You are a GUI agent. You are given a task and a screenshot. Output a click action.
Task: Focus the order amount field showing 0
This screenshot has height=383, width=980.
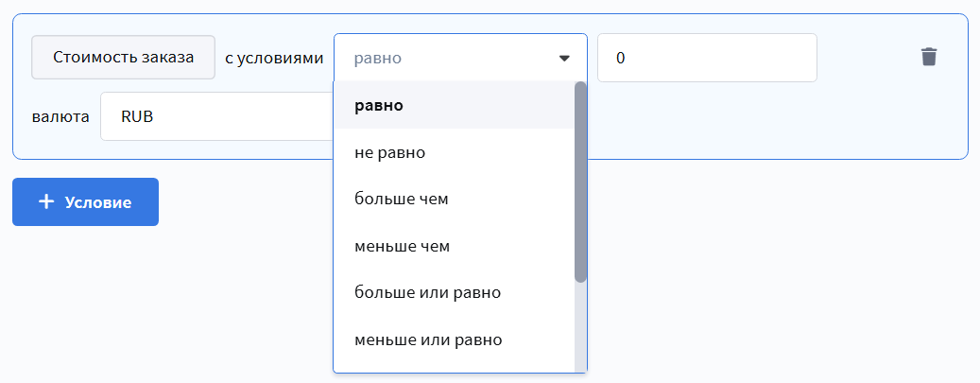(706, 59)
